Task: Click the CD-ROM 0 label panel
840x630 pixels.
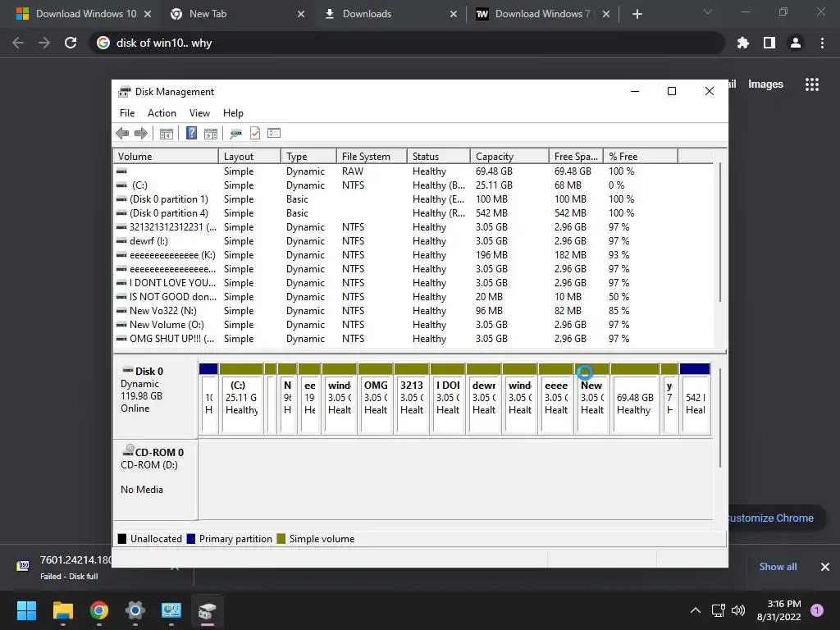Action: point(155,479)
